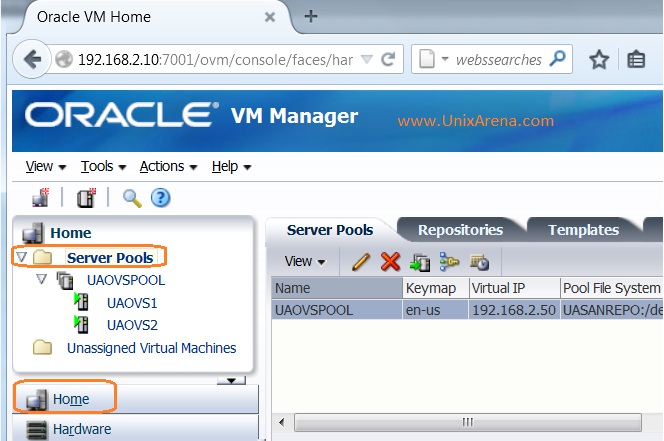Open the URL history dropdown arrow
Image resolution: width=664 pixels, height=441 pixels.
click(x=367, y=59)
